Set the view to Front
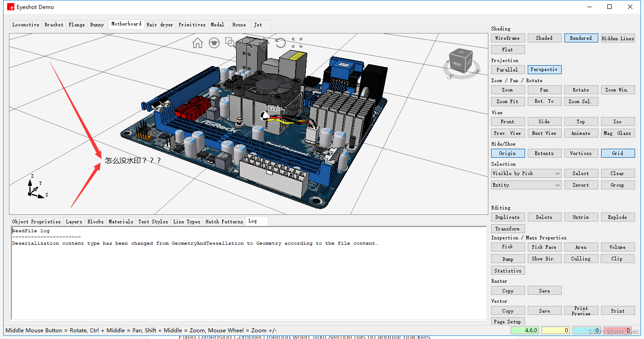The width and height of the screenshot is (644, 339). pos(508,121)
